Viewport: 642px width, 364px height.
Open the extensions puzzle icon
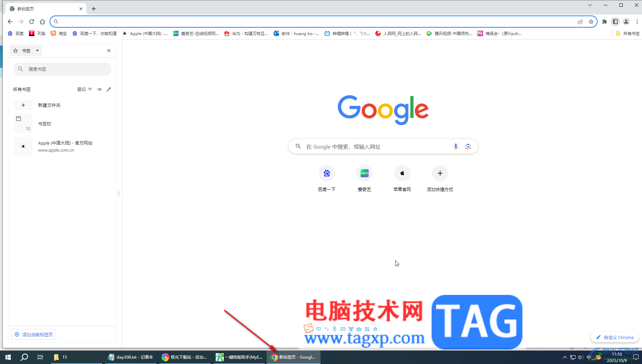(x=605, y=22)
